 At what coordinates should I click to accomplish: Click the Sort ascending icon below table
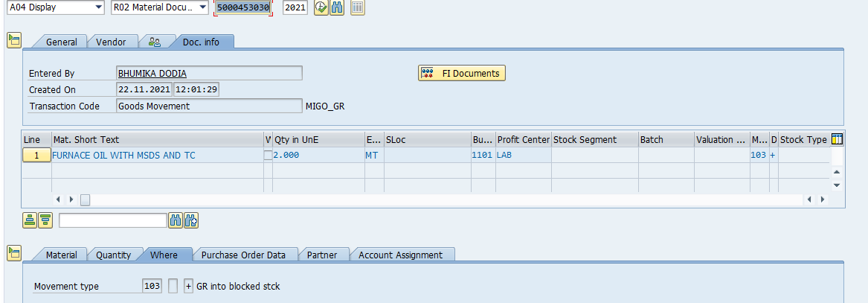click(x=30, y=220)
